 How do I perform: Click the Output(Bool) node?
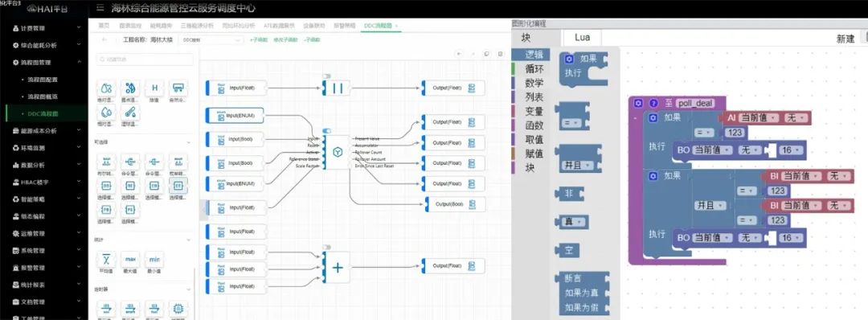pyautogui.click(x=455, y=203)
